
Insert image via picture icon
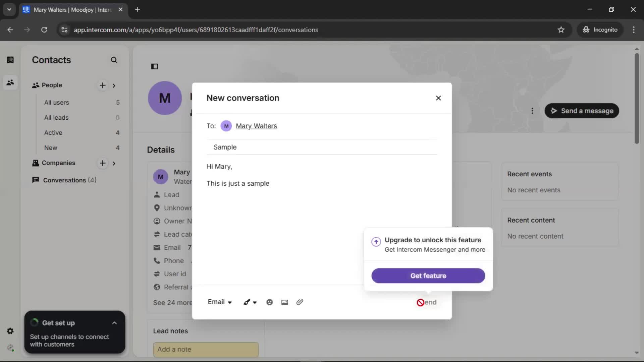[285, 302]
